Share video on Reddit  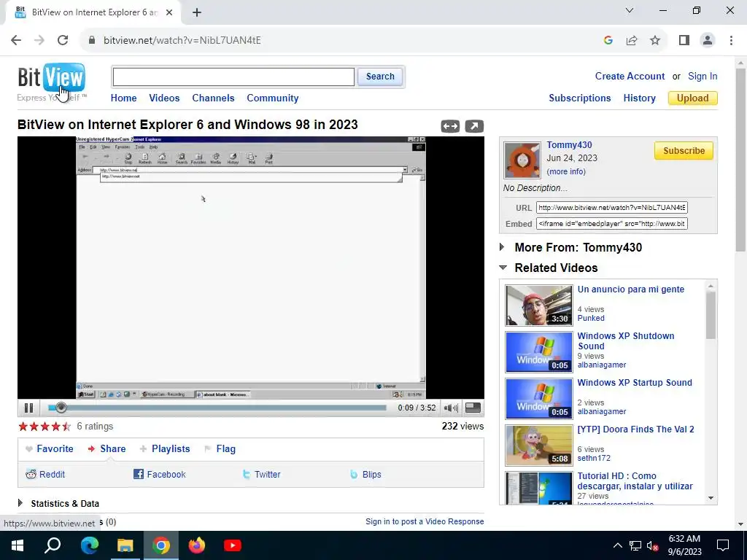click(x=45, y=474)
